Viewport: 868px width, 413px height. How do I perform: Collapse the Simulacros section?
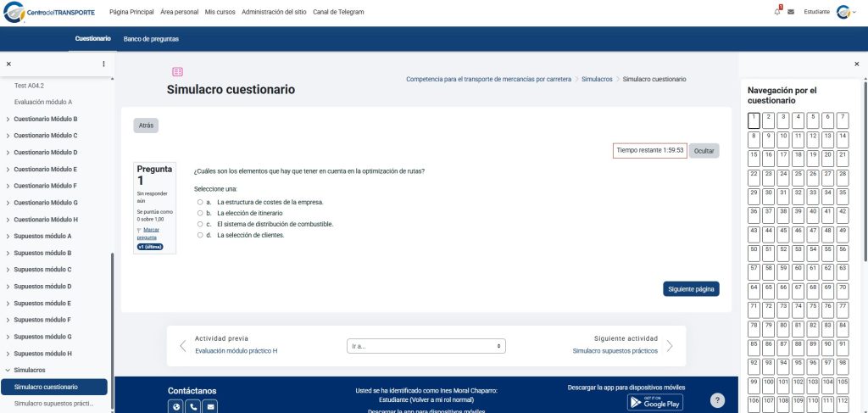8,370
